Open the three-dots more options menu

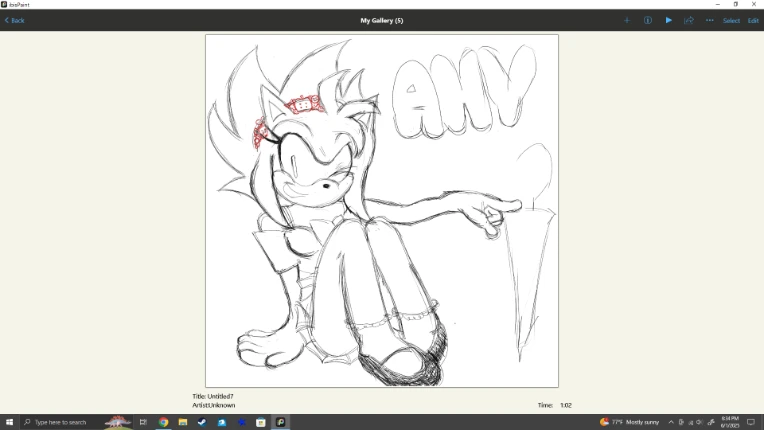709,20
